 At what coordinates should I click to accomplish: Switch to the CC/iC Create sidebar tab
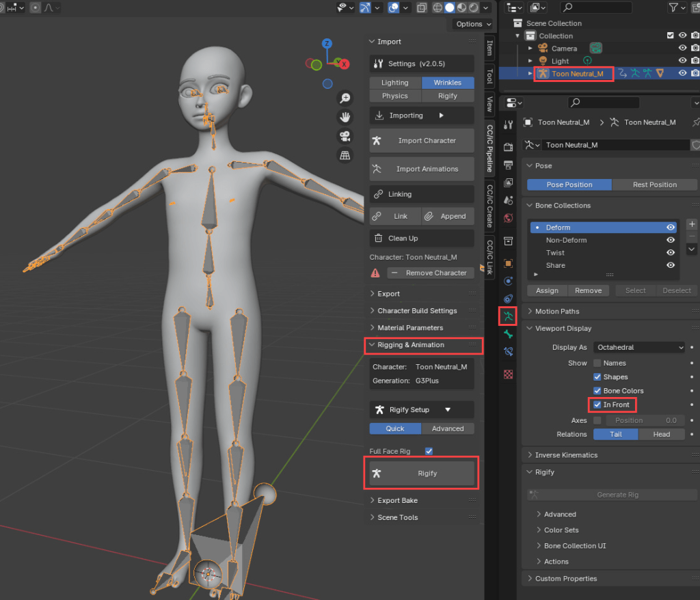489,206
